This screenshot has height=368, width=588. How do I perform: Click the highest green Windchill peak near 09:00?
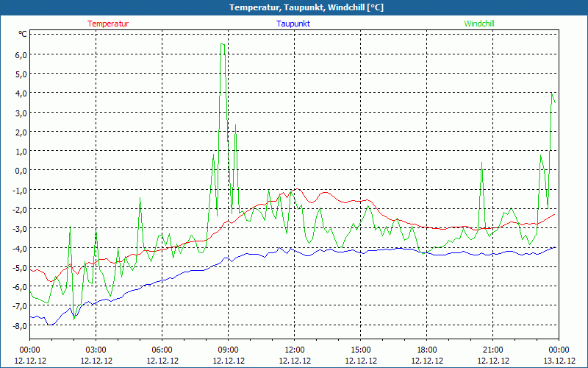(x=223, y=44)
